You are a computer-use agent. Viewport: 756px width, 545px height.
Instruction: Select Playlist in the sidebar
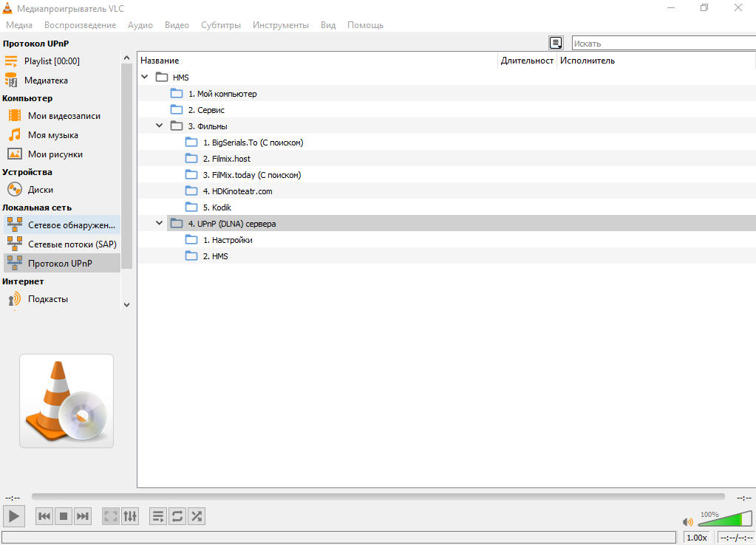point(62,61)
